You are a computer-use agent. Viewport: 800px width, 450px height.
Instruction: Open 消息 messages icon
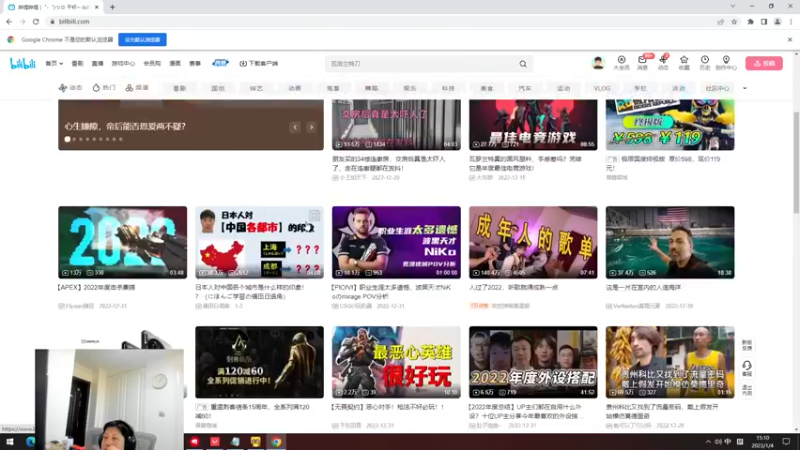(x=642, y=63)
